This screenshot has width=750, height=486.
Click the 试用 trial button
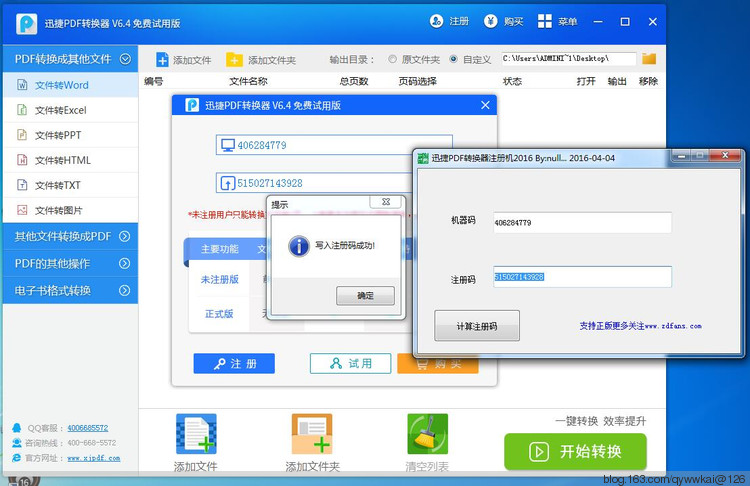click(x=351, y=364)
